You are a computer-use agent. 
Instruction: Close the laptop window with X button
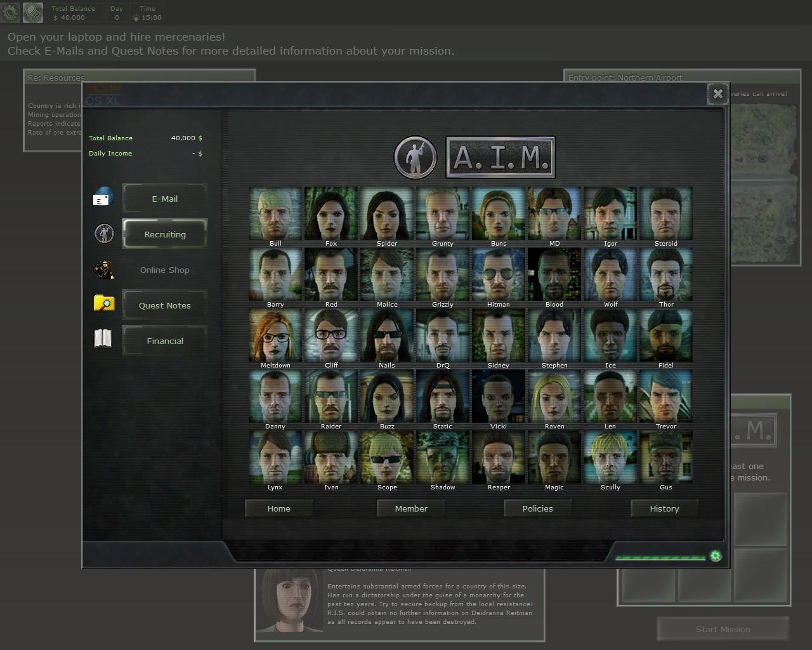pos(717,94)
